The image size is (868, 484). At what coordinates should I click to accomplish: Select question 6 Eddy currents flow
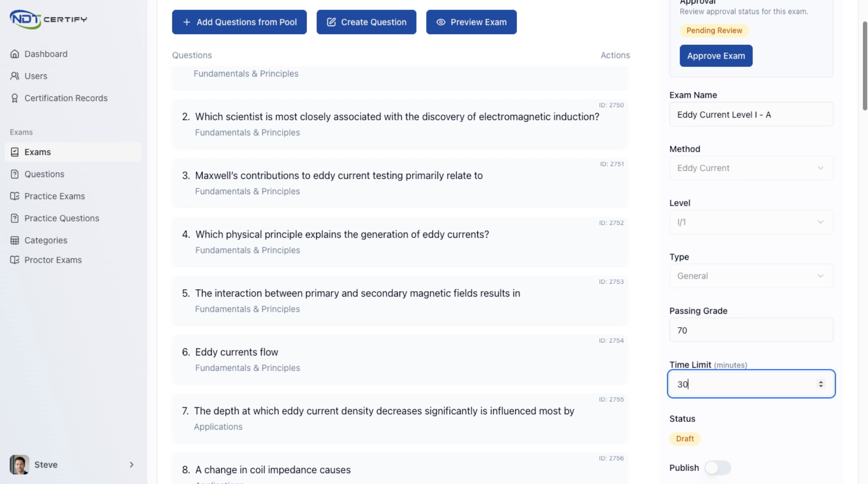pyautogui.click(x=400, y=359)
